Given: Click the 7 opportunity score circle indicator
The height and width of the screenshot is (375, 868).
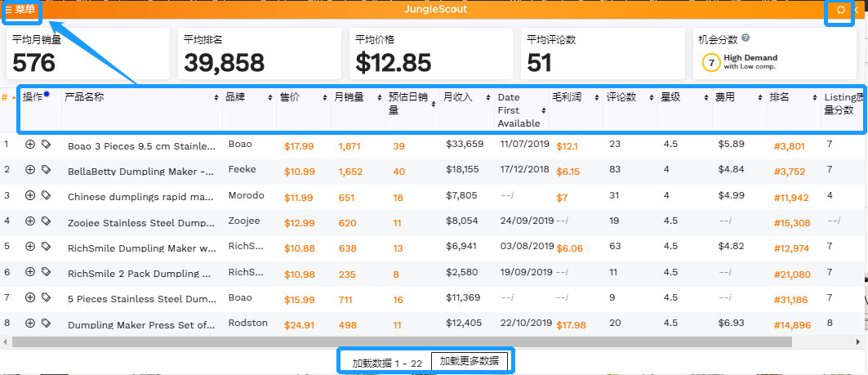Looking at the screenshot, I should pyautogui.click(x=711, y=62).
